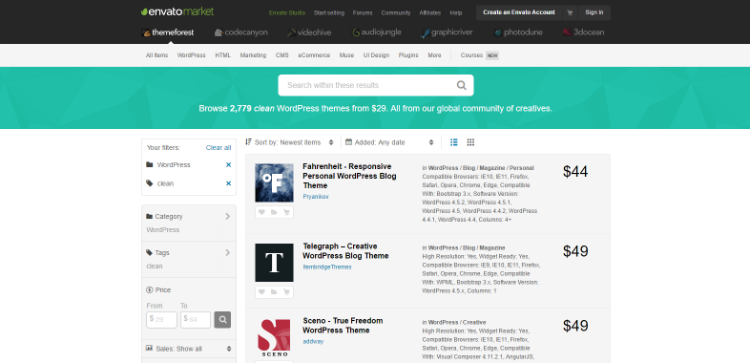Image resolution: width=750 pixels, height=363 pixels.
Task: Open the Added: Any date dropdown
Action: [389, 142]
